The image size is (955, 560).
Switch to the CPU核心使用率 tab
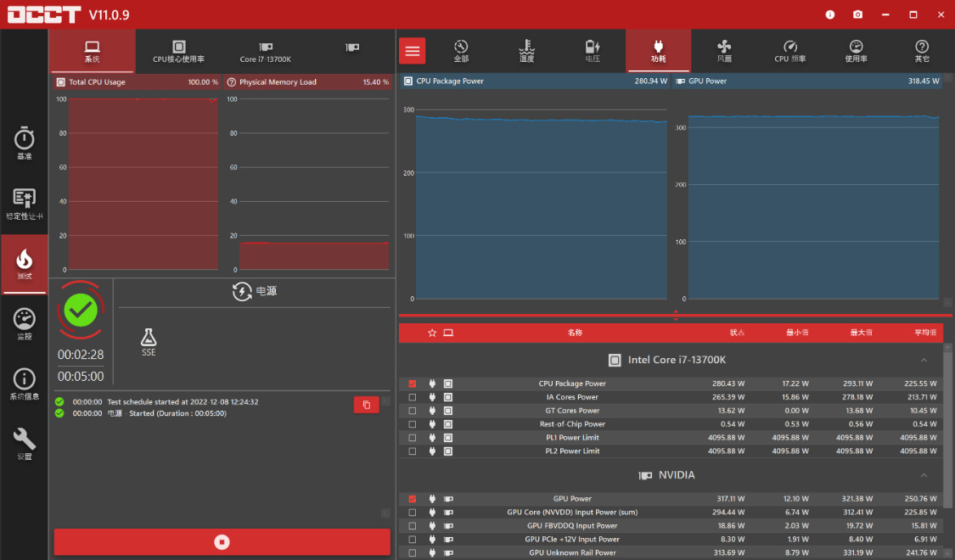(x=178, y=51)
